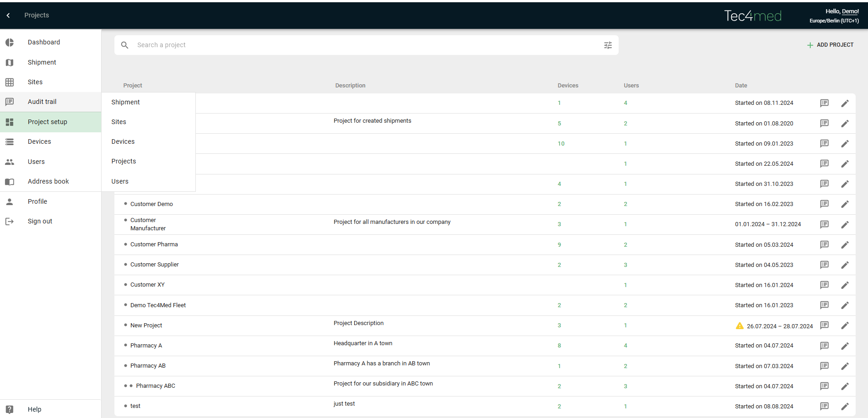Open the Pharmacy ABC project row

click(156, 386)
